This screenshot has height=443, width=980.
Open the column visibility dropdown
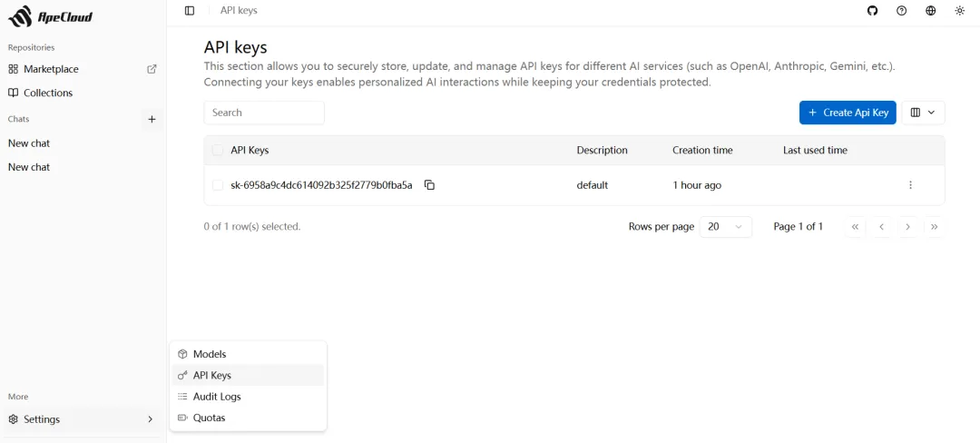(x=923, y=113)
